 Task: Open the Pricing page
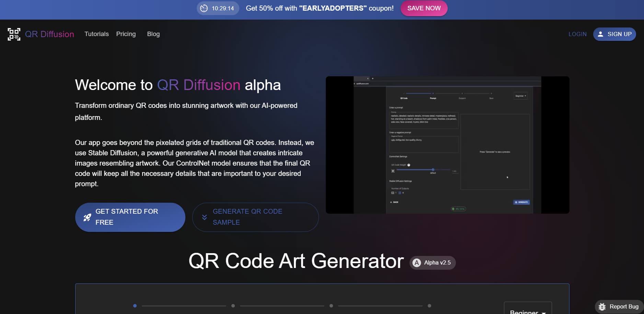pos(126,34)
